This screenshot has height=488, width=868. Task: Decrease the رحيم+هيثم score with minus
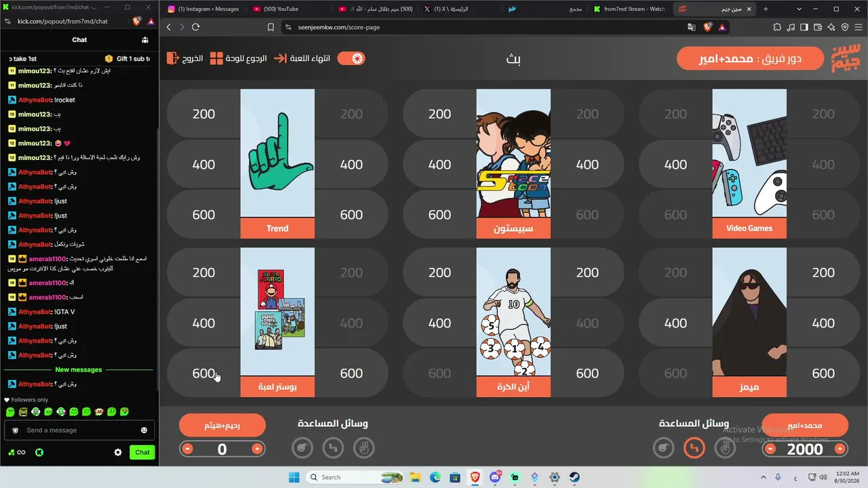(x=188, y=449)
